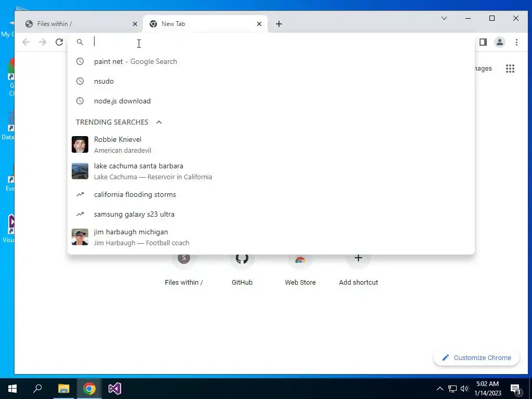Viewport: 532px width, 399px height.
Task: Select lake cachuma santa barbara suggestion
Action: pos(271,171)
